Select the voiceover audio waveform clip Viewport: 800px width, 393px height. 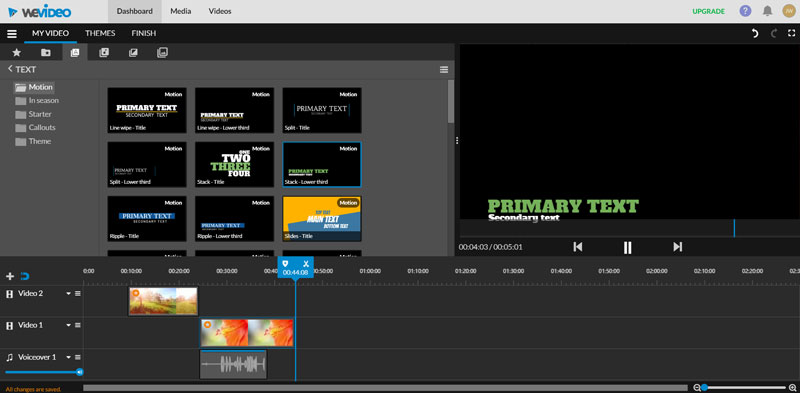[233, 364]
